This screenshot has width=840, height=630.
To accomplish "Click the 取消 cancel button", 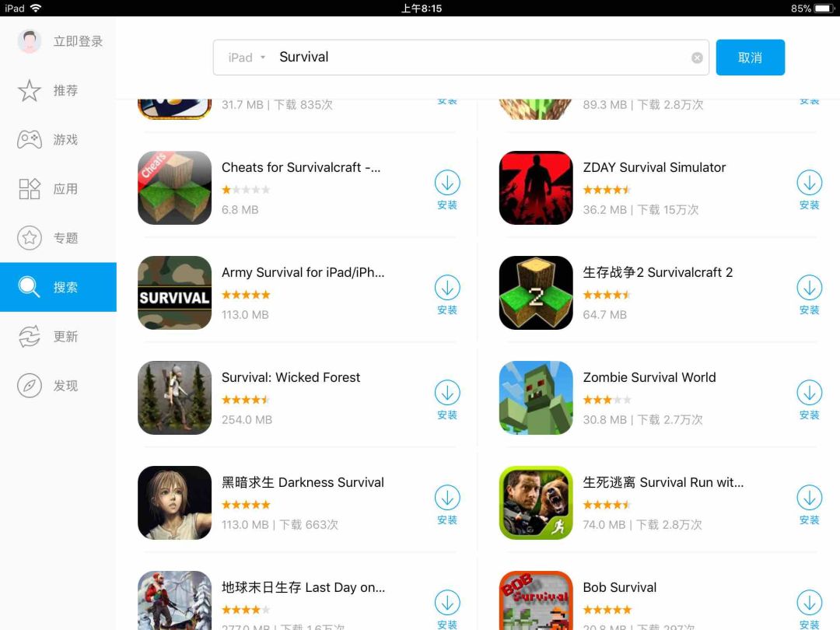I will [x=750, y=58].
